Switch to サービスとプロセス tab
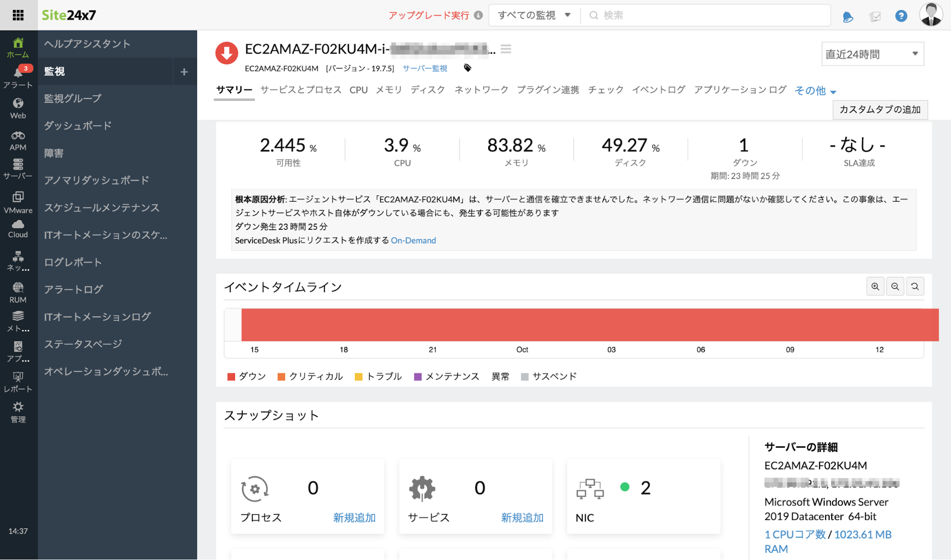This screenshot has height=560, width=951. coord(301,89)
